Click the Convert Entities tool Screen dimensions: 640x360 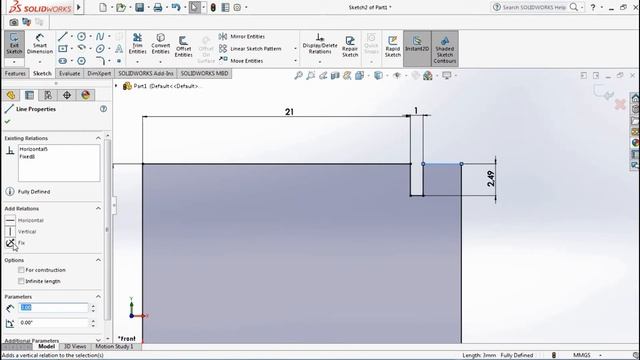click(160, 44)
